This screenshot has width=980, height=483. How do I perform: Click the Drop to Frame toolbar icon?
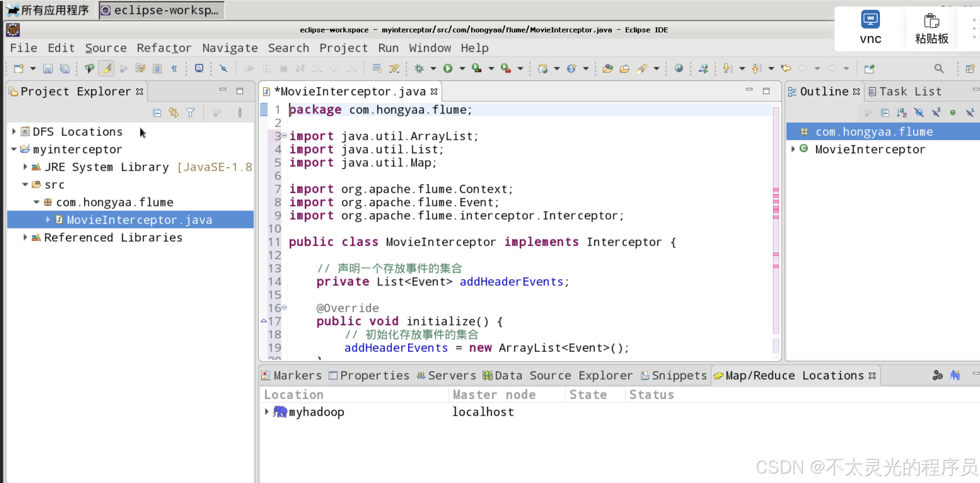[377, 69]
